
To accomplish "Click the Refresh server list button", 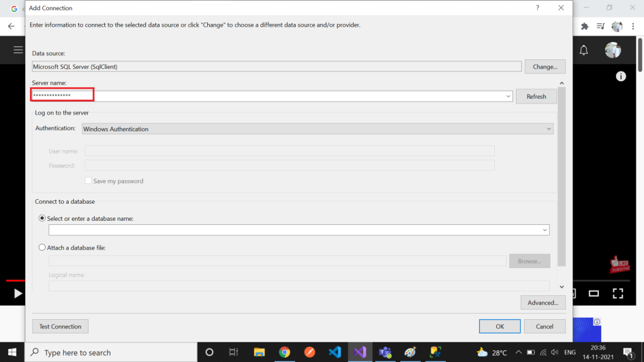I will pyautogui.click(x=536, y=97).
